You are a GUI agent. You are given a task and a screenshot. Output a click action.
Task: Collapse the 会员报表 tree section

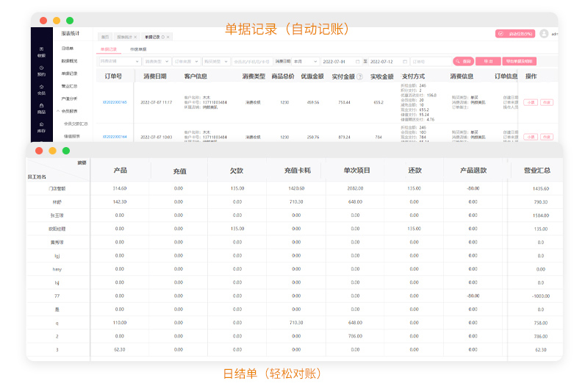point(72,111)
